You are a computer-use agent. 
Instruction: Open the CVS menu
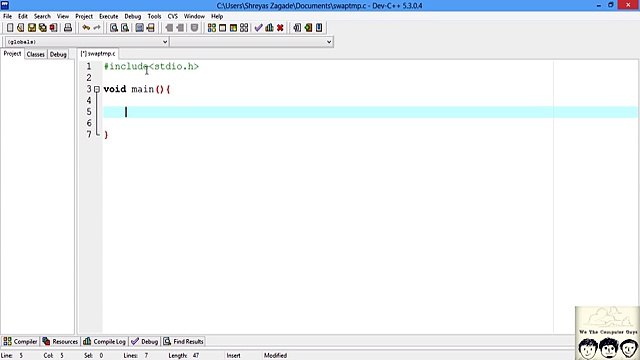point(173,16)
